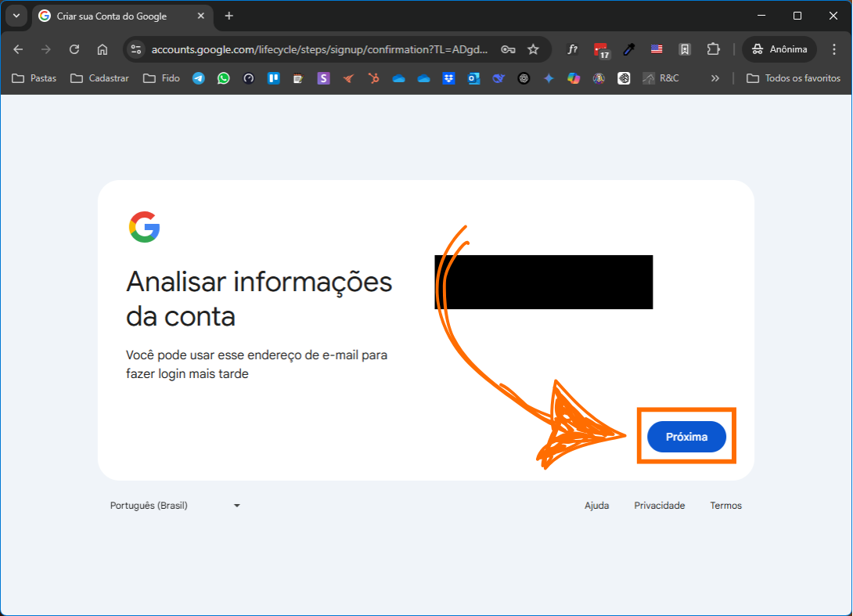Screen dimensions: 853x616
Task: Show hidden bookmarks with double chevron
Action: click(714, 78)
